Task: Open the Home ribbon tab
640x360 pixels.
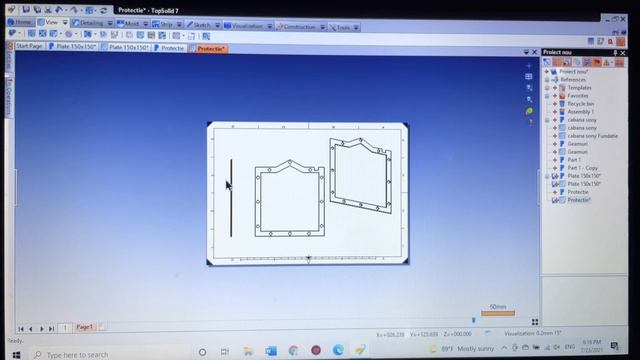Action: (x=19, y=22)
